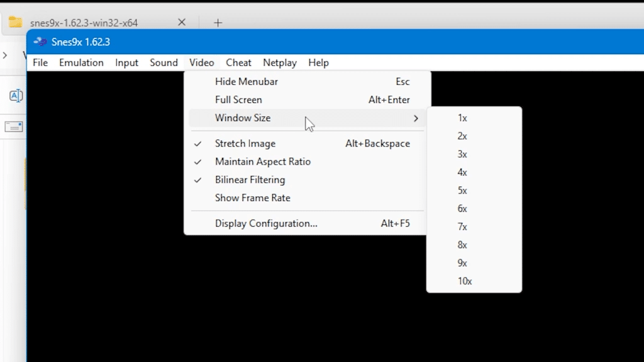Toggle Maintain Aspect Ratio option

[307, 162]
